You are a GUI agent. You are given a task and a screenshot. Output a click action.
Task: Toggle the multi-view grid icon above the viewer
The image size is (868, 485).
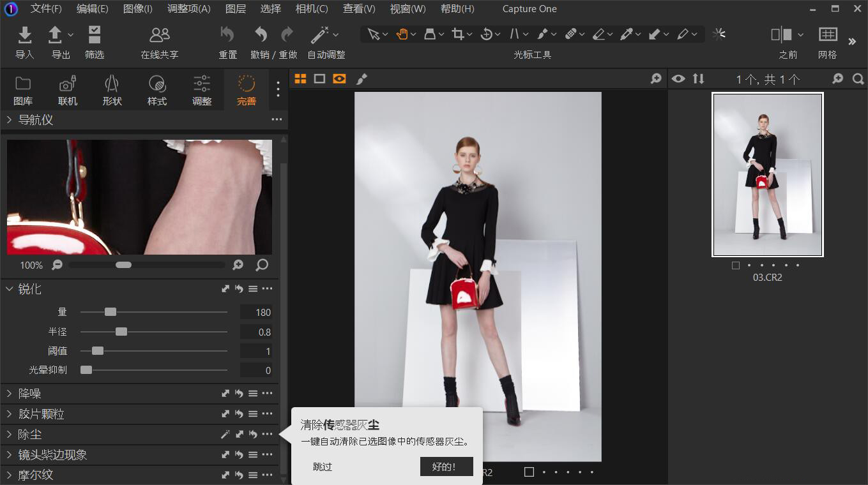point(300,78)
